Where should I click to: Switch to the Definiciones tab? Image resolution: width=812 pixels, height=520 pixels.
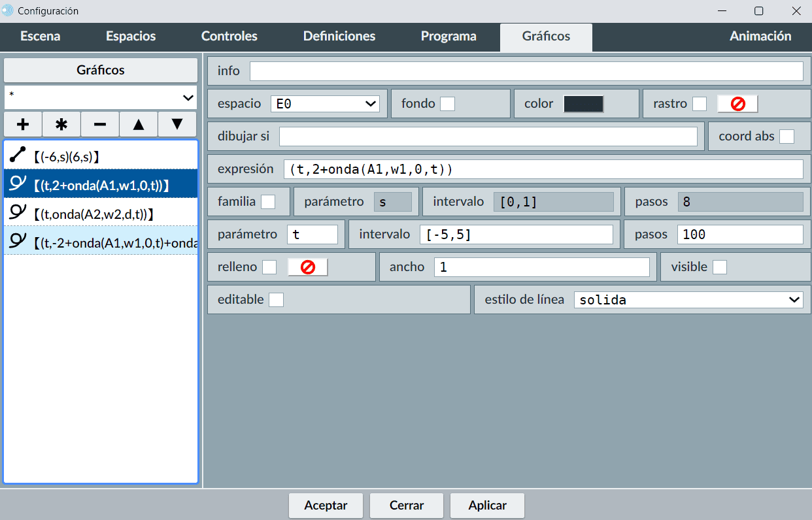coord(339,37)
